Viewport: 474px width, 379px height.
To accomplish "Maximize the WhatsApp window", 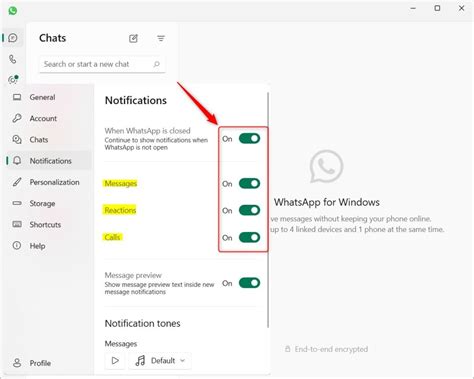I will 437,8.
